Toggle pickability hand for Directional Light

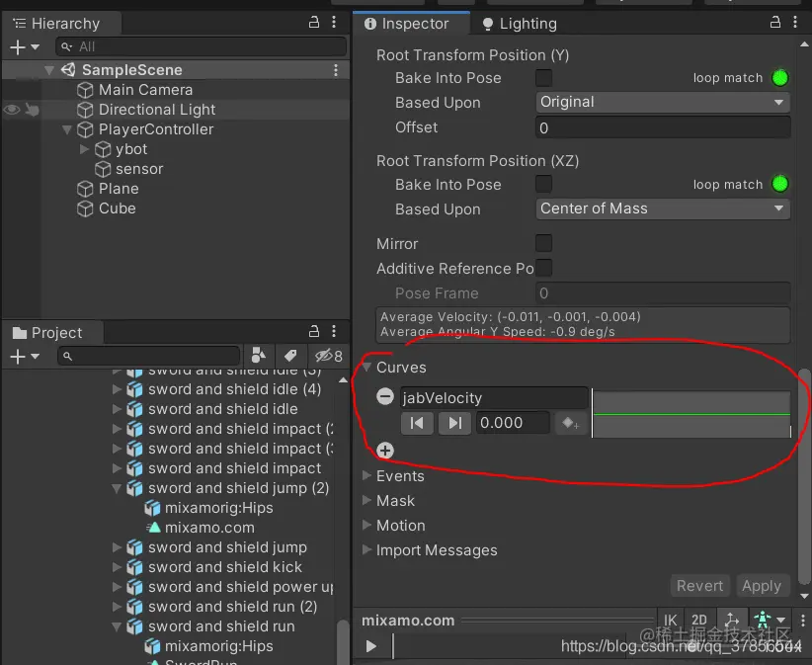click(33, 110)
